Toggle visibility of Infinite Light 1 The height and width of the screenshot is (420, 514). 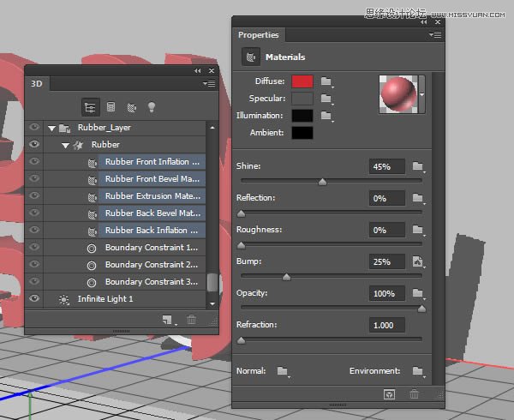pyautogui.click(x=34, y=298)
